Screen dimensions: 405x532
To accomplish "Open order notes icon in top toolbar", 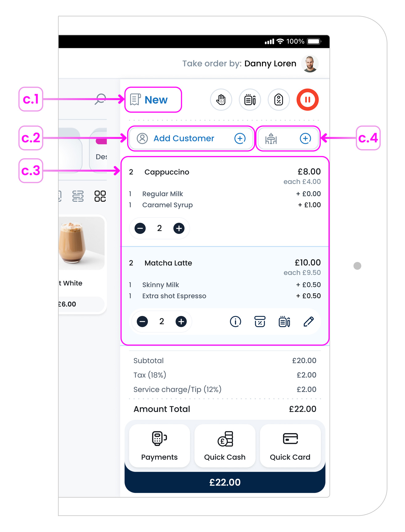I will click(250, 100).
